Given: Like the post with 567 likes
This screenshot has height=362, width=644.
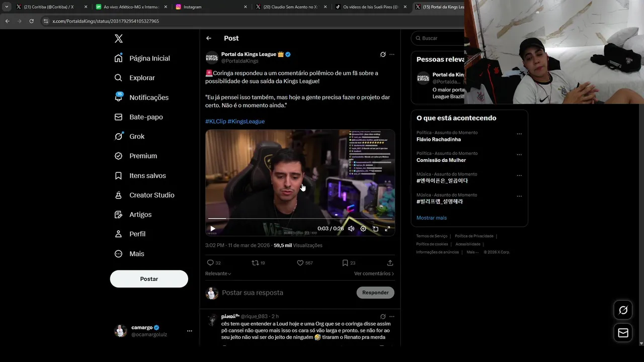Looking at the screenshot, I should tap(305, 263).
